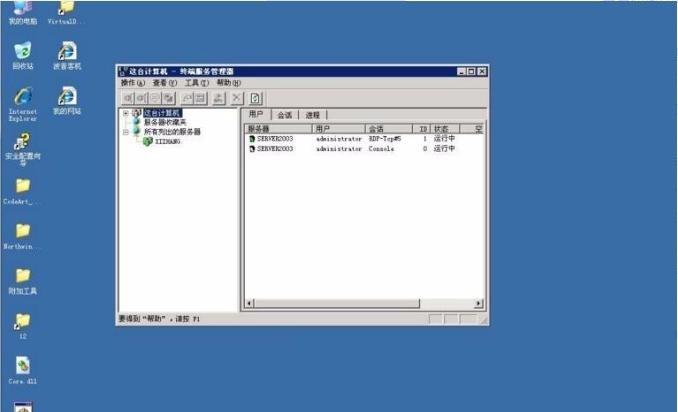
Task: Click the title bar application icon
Action: (123, 71)
